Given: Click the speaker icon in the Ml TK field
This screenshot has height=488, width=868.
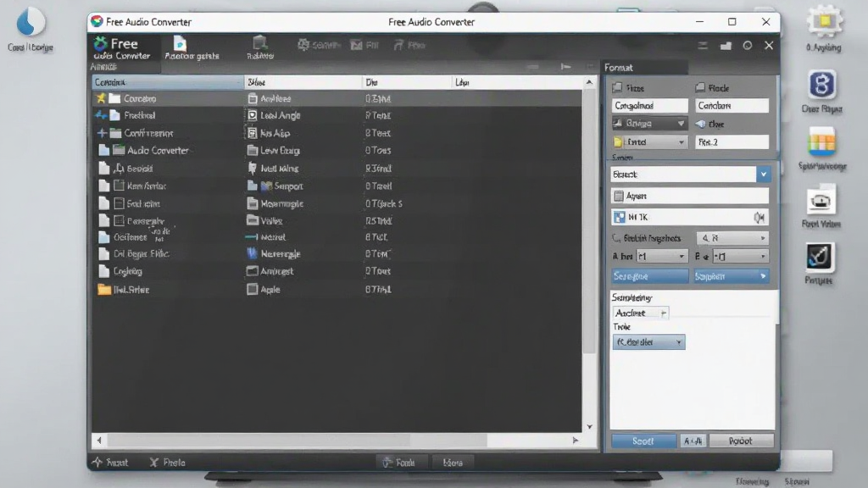Looking at the screenshot, I should click(759, 218).
